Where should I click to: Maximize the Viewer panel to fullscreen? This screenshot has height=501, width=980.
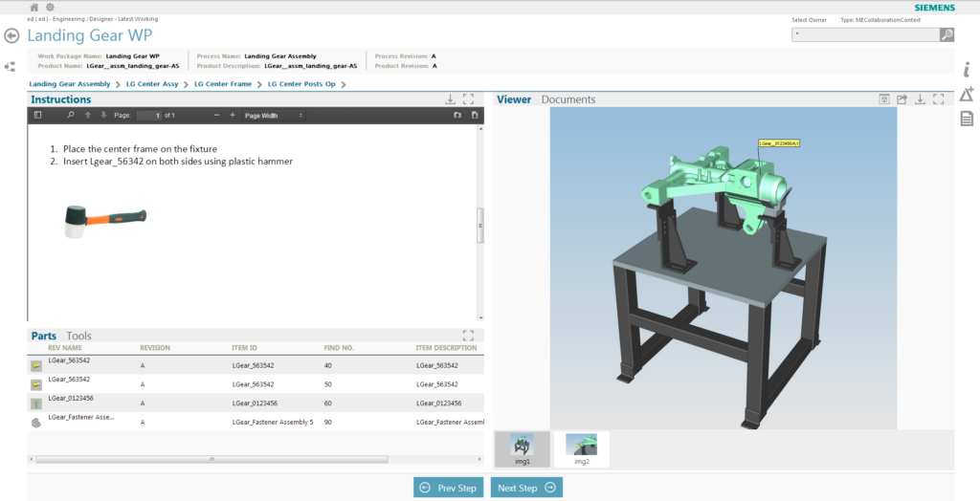point(939,99)
